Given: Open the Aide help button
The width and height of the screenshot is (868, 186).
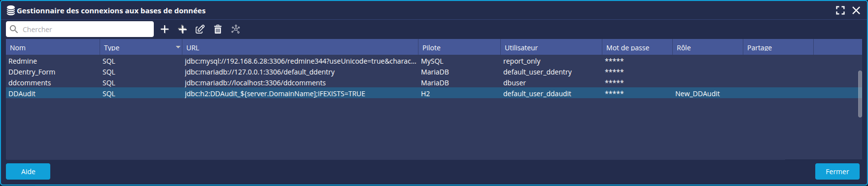Looking at the screenshot, I should tap(28, 172).
